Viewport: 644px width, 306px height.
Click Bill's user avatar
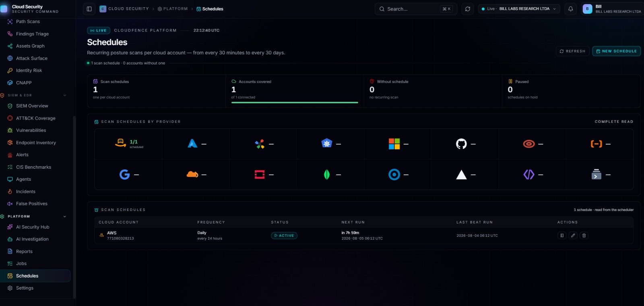[587, 9]
